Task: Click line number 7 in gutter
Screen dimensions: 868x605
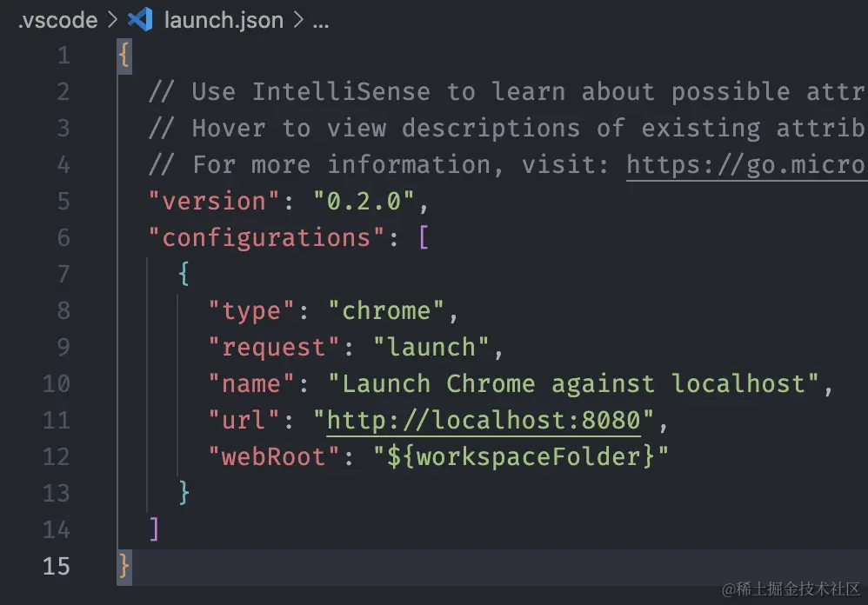Action: click(x=63, y=275)
